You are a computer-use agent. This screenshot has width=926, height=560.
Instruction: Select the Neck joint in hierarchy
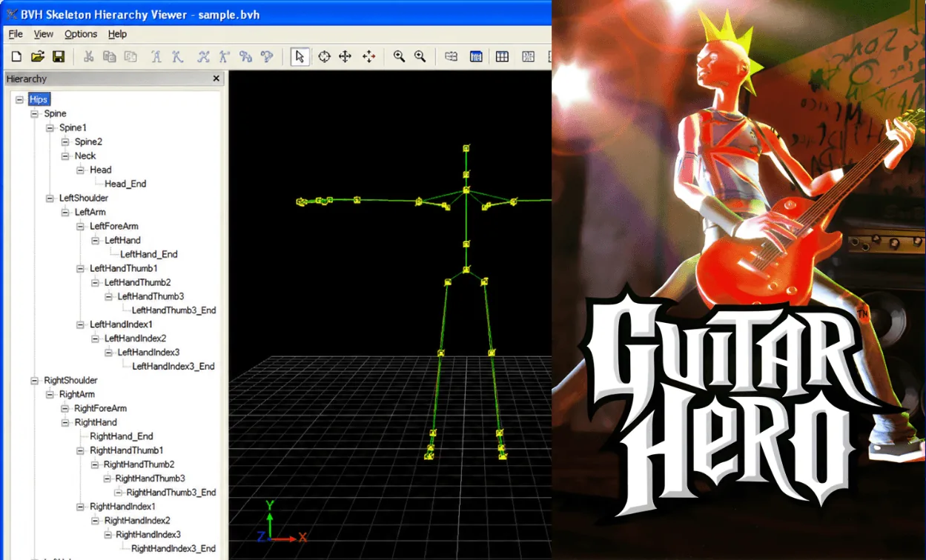point(85,156)
